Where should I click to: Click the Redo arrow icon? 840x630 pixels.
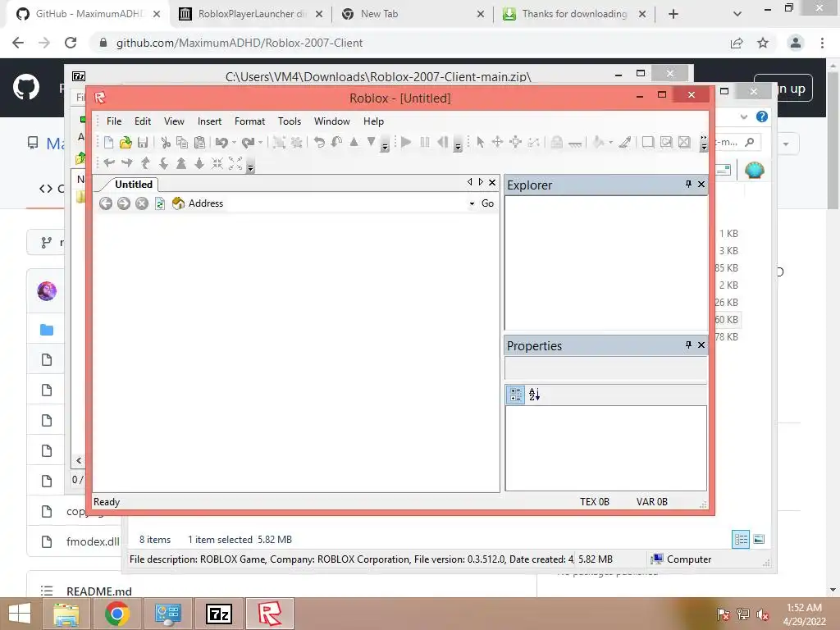(x=248, y=142)
